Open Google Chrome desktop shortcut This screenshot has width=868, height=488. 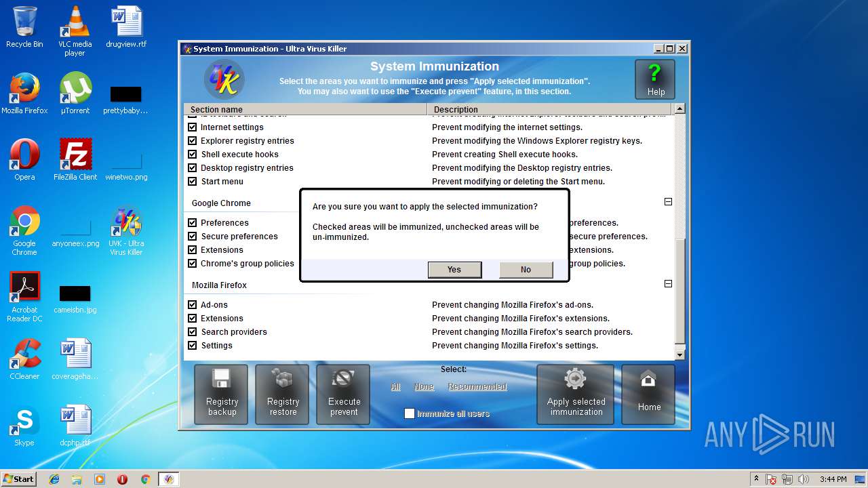click(x=24, y=231)
